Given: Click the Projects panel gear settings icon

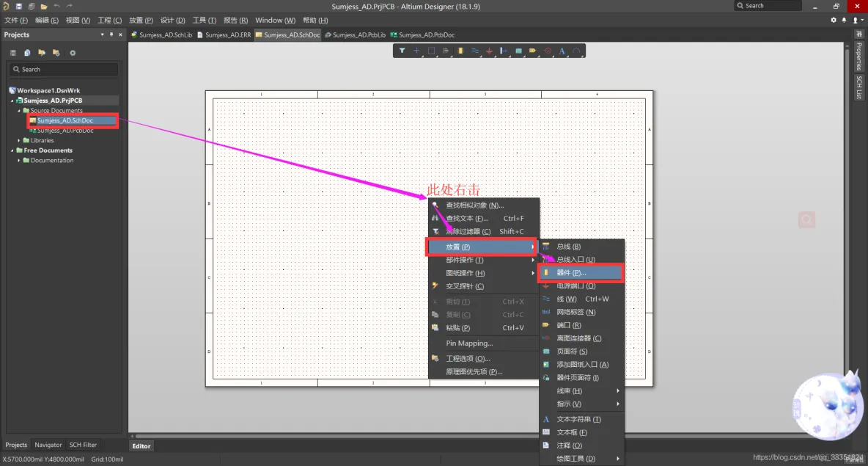Looking at the screenshot, I should point(73,53).
